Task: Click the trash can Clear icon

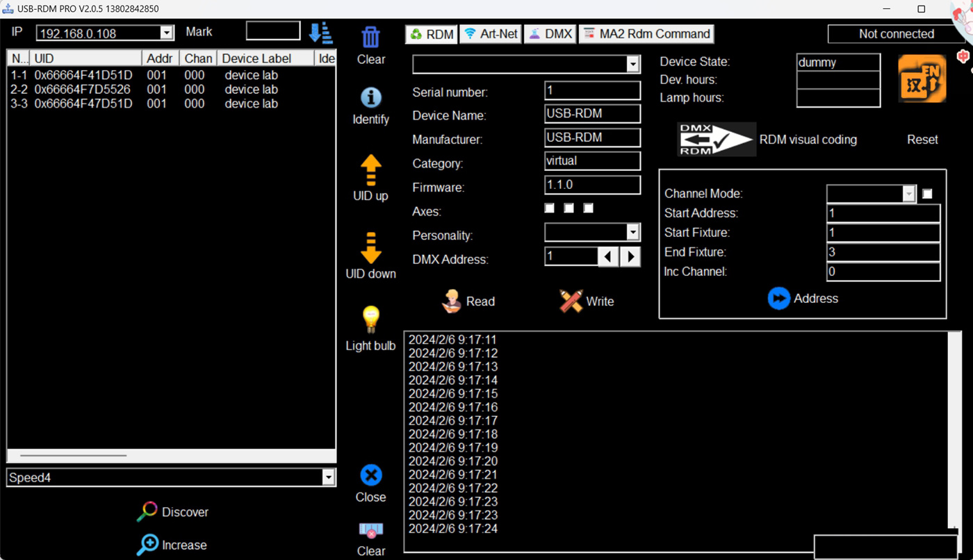Action: click(x=370, y=38)
